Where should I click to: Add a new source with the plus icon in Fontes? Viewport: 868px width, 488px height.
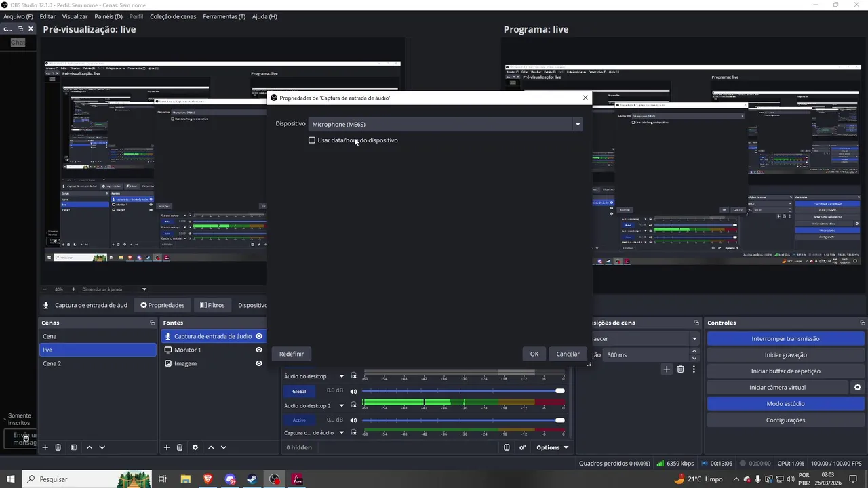pos(167,447)
